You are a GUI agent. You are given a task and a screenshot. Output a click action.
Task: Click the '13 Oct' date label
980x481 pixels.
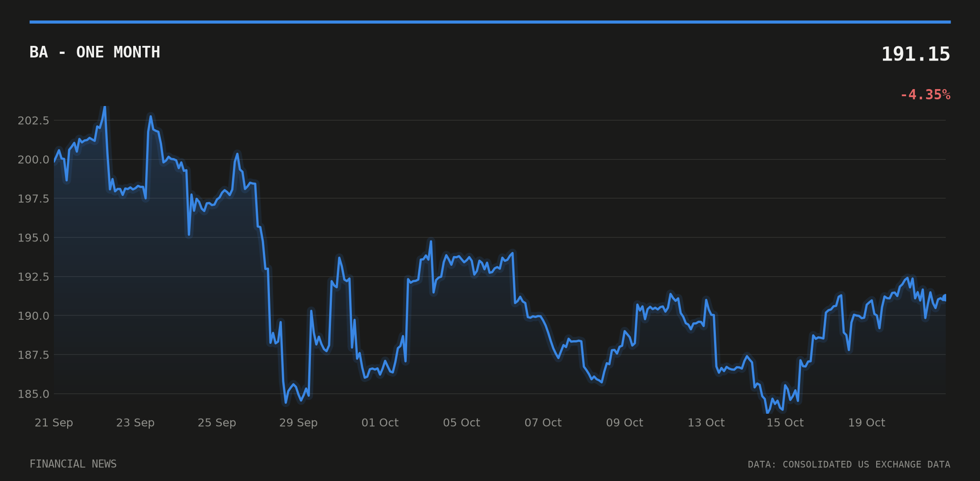coord(706,423)
